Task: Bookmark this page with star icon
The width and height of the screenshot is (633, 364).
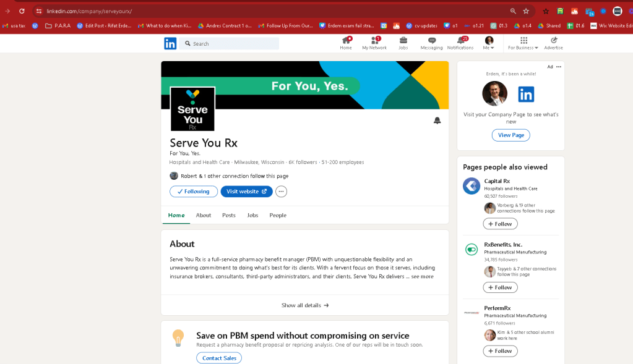Action: (525, 11)
